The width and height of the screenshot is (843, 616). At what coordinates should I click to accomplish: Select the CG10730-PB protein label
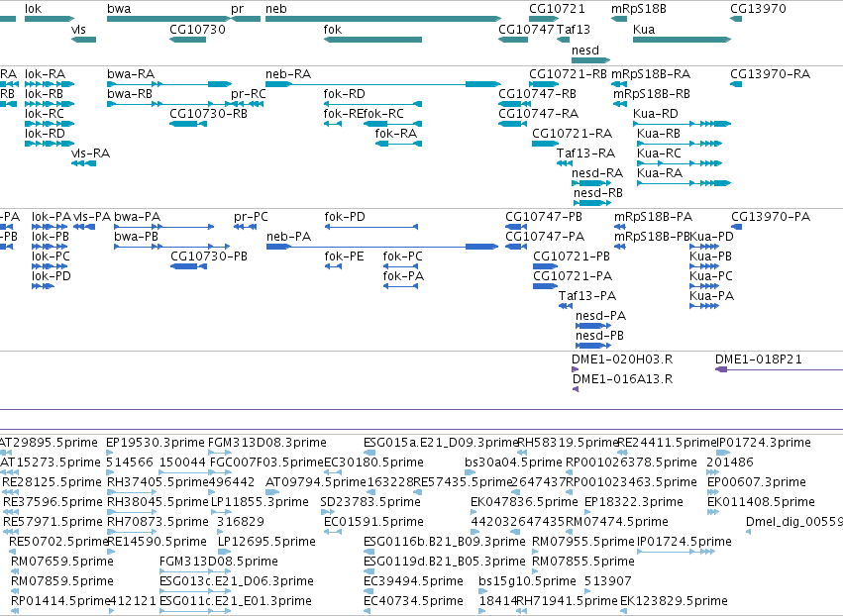209,257
